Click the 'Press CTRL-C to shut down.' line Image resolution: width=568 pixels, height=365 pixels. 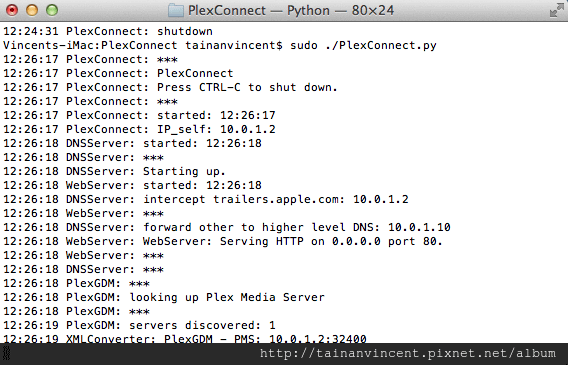click(x=170, y=87)
